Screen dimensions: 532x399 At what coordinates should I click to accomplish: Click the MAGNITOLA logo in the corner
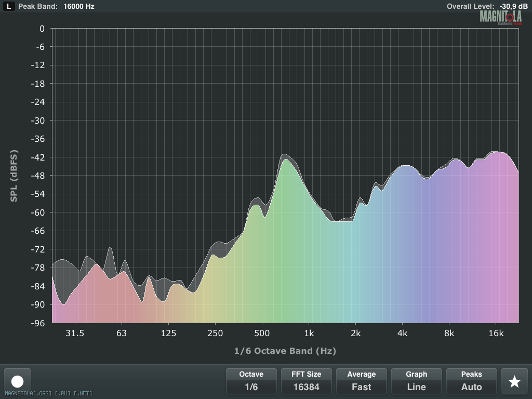click(500, 17)
